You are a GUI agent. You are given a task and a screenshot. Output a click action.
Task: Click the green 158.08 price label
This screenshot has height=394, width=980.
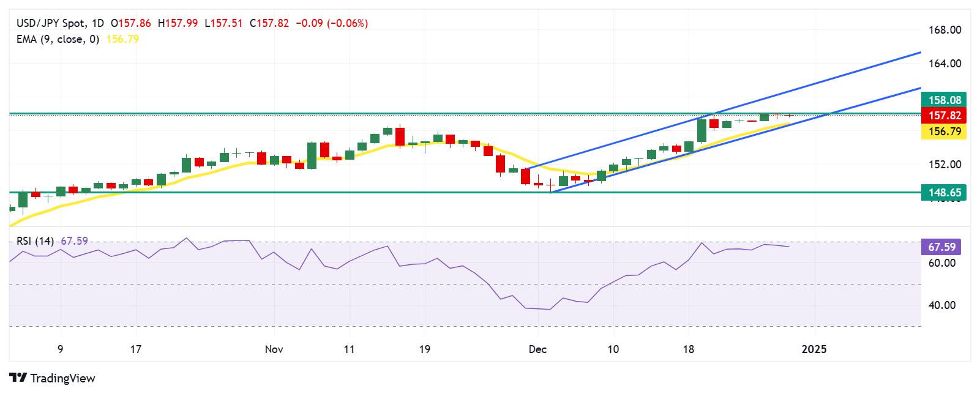[945, 100]
